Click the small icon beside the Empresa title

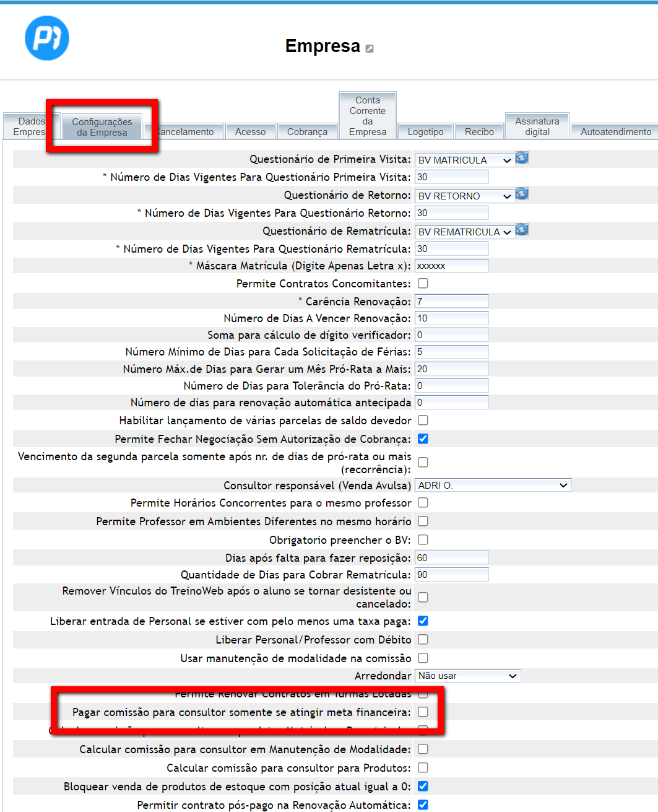click(x=370, y=48)
